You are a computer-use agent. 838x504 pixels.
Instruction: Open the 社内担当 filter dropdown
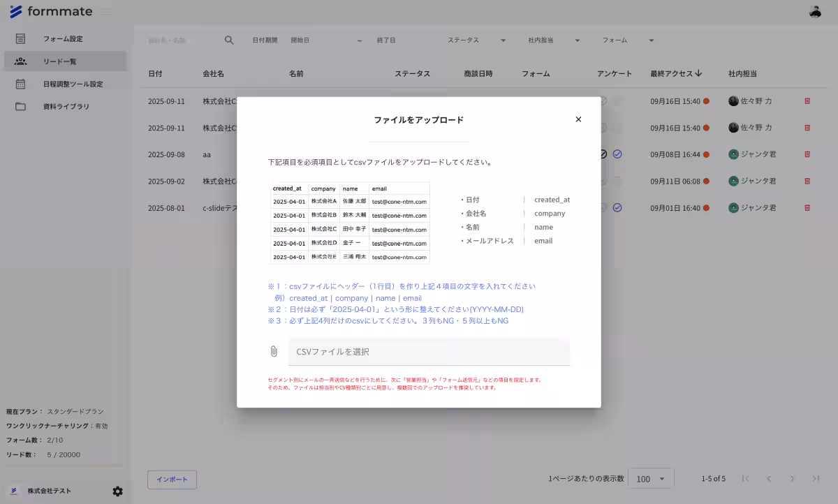tap(554, 40)
